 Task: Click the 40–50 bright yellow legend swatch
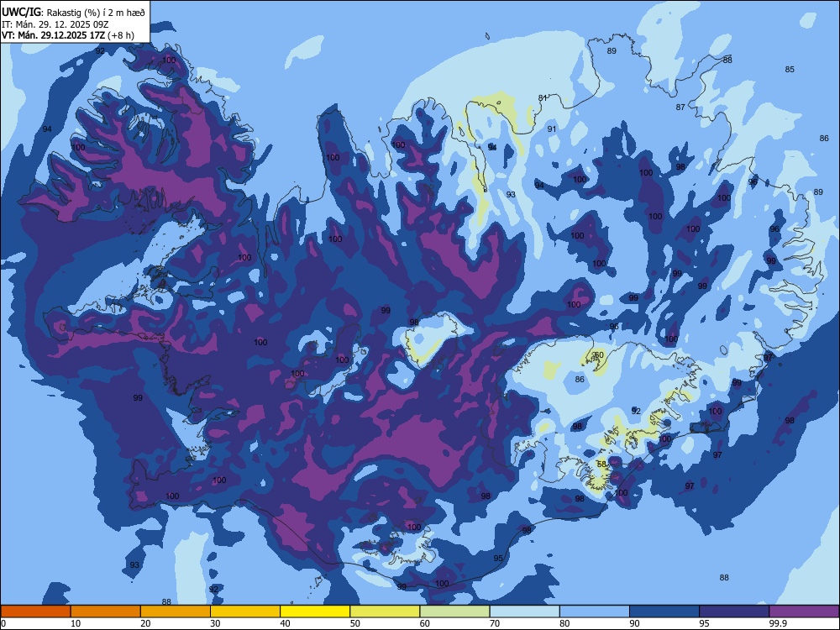(315, 612)
